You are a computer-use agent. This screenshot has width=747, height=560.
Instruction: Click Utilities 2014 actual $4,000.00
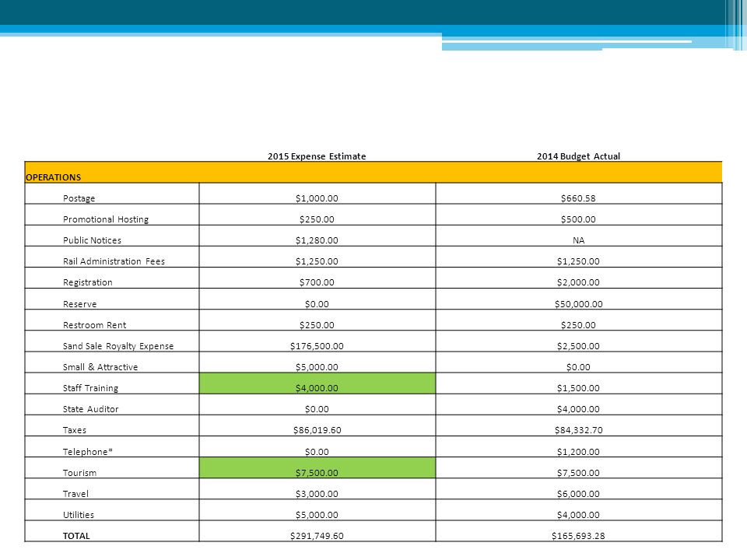[x=578, y=514]
